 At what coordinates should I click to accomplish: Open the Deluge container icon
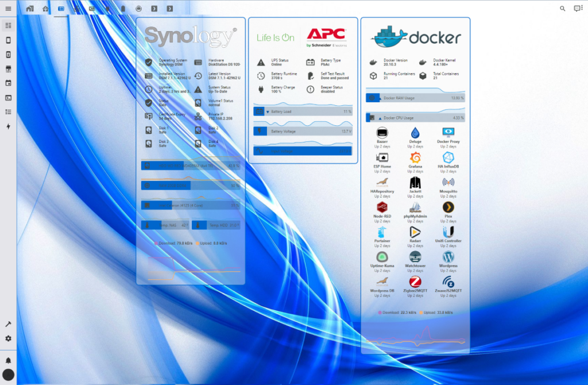point(415,133)
